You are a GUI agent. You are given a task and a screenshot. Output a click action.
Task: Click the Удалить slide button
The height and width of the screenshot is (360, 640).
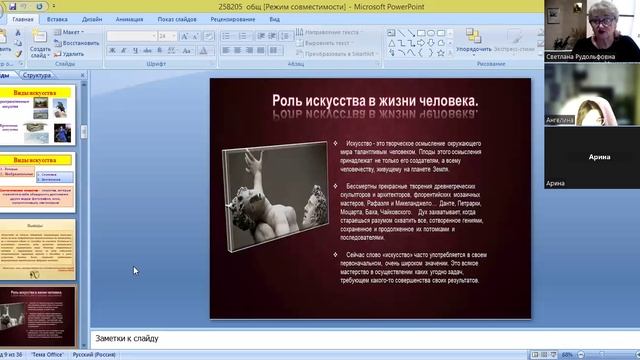pos(69,53)
